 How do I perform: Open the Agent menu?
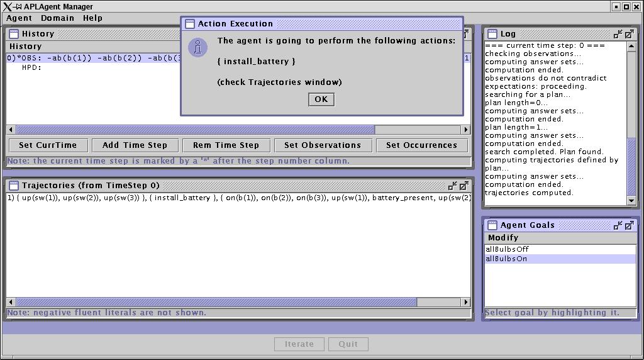[19, 18]
